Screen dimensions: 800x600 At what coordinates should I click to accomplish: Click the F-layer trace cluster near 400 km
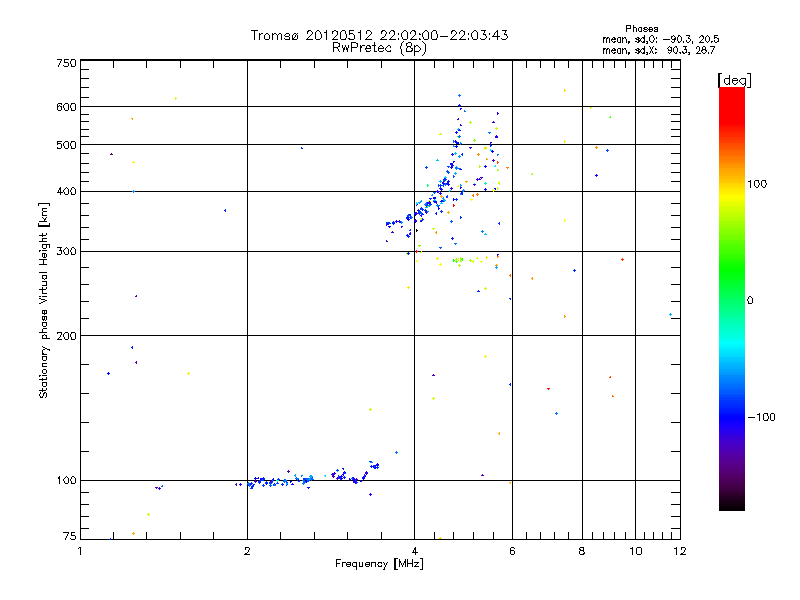click(x=439, y=194)
